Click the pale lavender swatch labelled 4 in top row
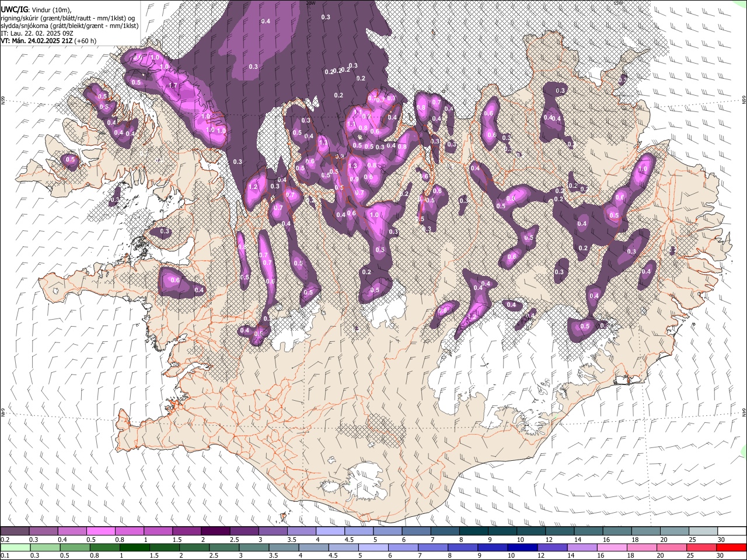 coord(330,531)
